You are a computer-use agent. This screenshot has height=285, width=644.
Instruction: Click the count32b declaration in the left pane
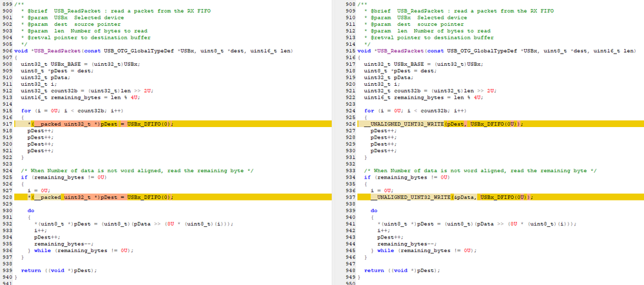[87, 91]
